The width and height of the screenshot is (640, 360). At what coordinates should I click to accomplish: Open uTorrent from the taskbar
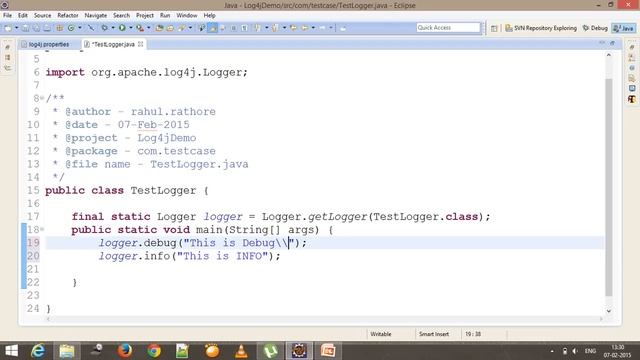point(270,351)
